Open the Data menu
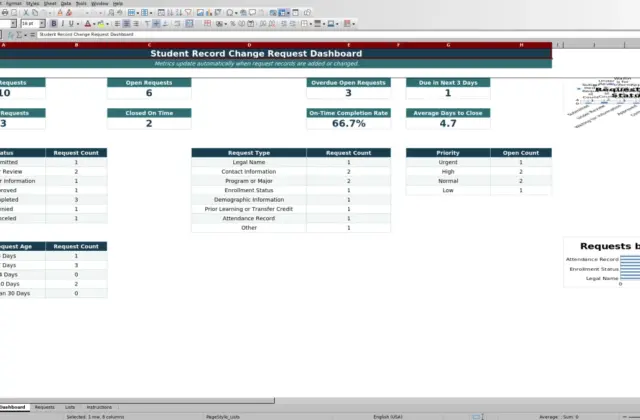Viewport: 640px width, 420px height. (x=66, y=3)
